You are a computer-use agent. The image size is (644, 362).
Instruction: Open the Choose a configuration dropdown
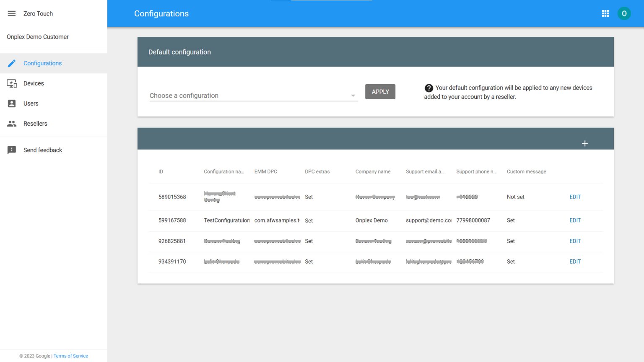[x=252, y=96]
